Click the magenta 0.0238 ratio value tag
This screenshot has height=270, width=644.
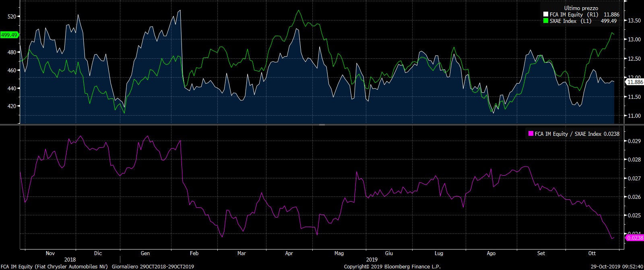(635, 238)
